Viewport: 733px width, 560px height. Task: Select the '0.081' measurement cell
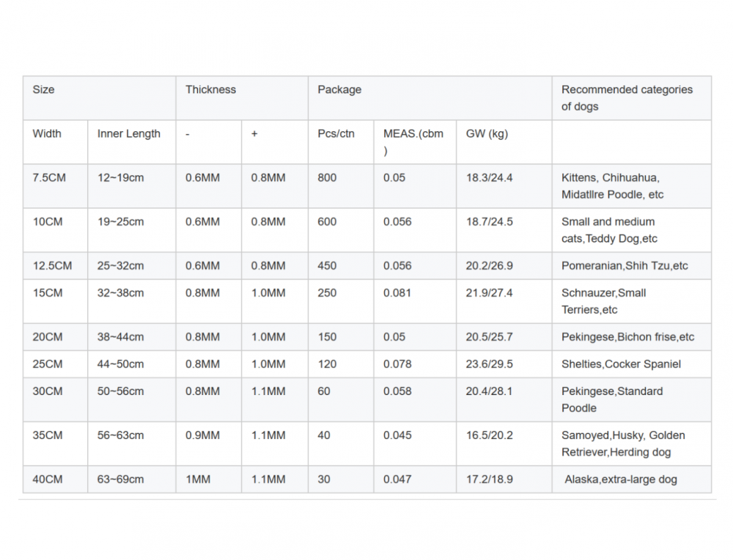pyautogui.click(x=415, y=301)
